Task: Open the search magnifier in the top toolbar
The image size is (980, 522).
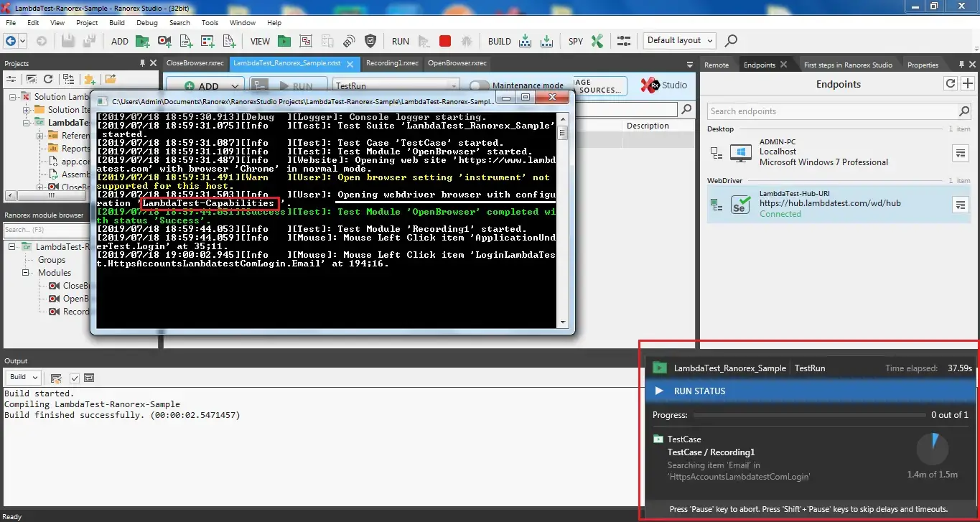Action: tap(731, 41)
